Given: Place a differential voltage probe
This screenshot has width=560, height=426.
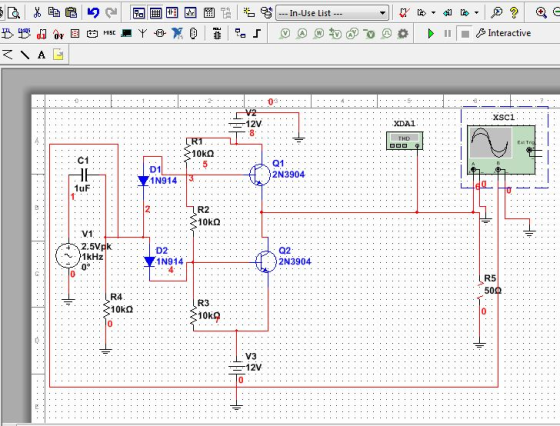Looking at the screenshot, I should (x=335, y=34).
